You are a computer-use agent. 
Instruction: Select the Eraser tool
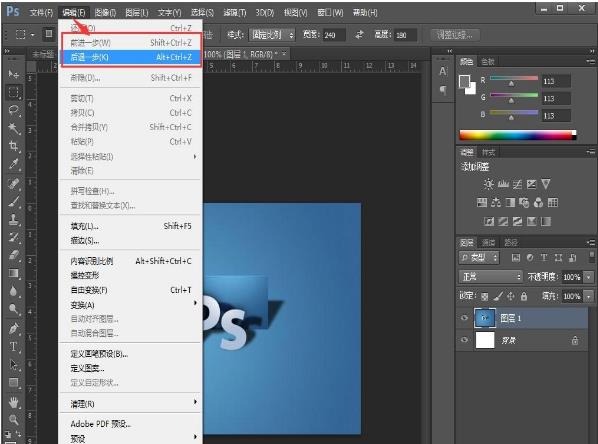point(14,255)
